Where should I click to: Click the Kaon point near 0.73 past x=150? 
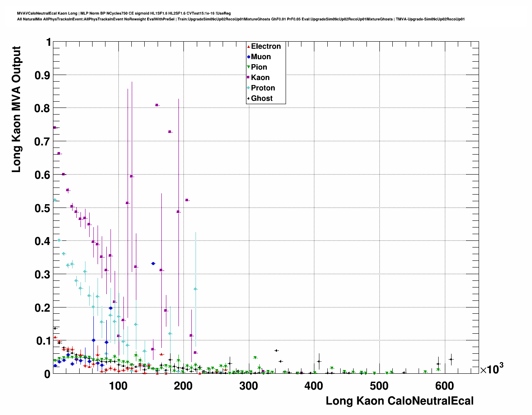[170, 132]
